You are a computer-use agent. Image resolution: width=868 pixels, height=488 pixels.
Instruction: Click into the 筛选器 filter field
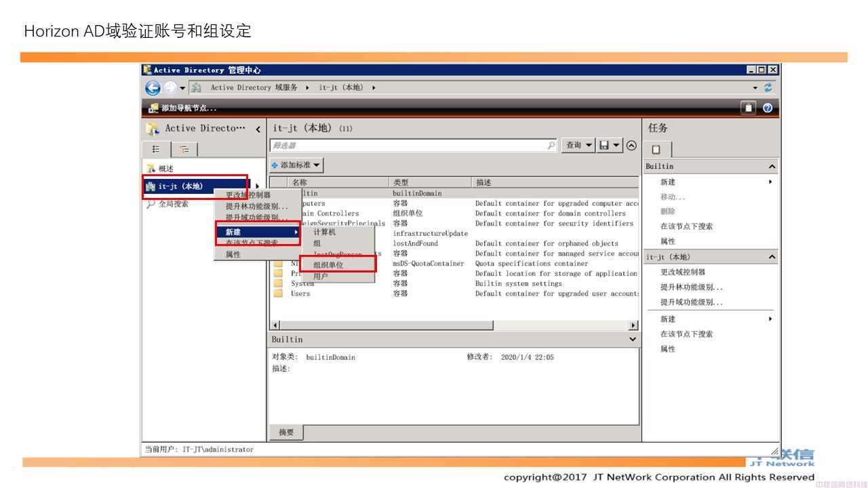click(414, 145)
